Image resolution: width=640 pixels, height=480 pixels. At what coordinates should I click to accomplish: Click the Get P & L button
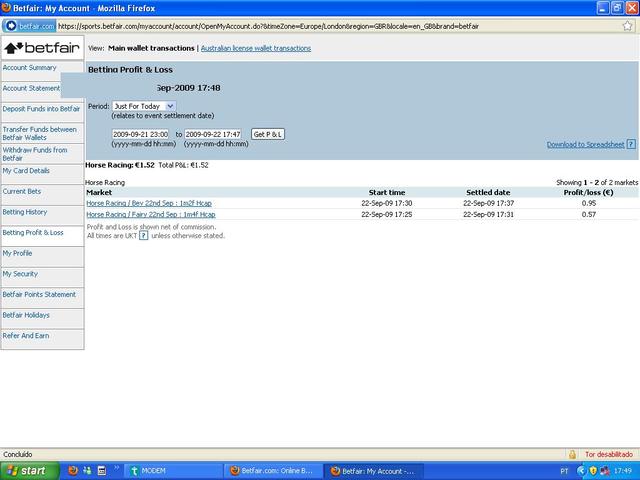pyautogui.click(x=268, y=134)
